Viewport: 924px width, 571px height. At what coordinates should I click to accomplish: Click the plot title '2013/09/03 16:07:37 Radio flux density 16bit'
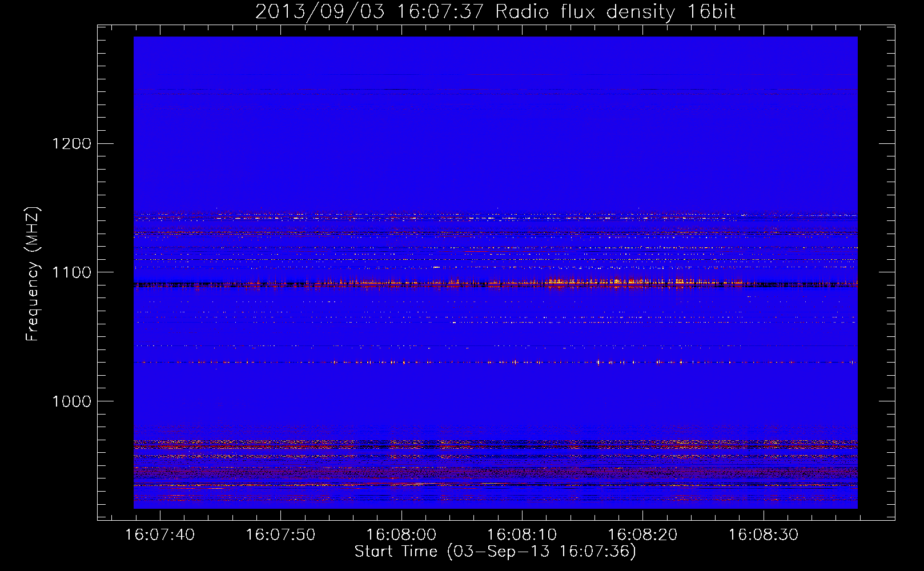tap(495, 12)
